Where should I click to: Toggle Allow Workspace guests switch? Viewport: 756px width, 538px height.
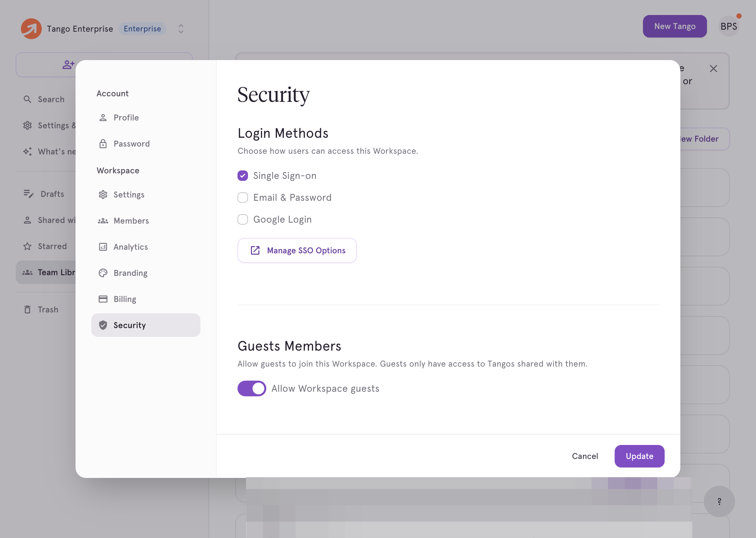[x=252, y=388]
